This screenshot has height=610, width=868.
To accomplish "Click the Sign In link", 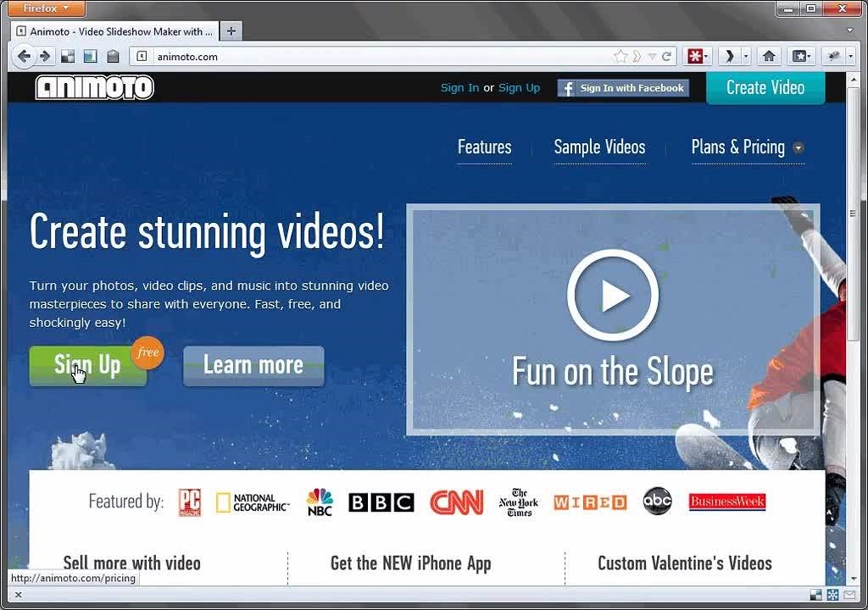I will pyautogui.click(x=460, y=87).
